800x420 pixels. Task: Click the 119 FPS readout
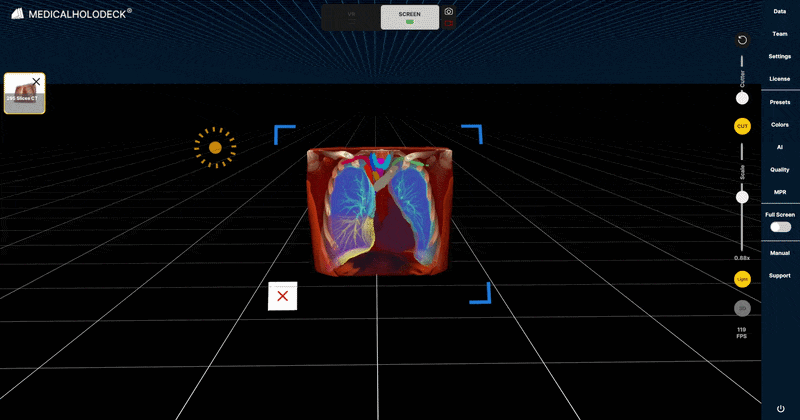[x=741, y=333]
